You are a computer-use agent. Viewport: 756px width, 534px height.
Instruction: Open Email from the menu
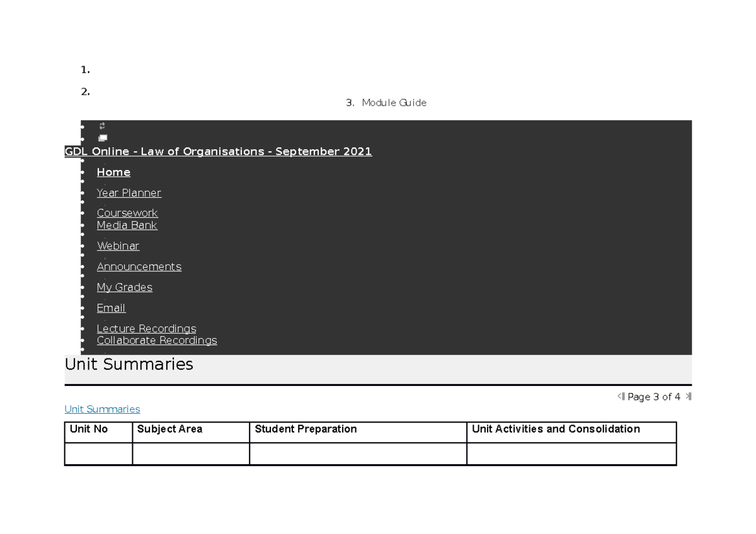pyautogui.click(x=111, y=308)
